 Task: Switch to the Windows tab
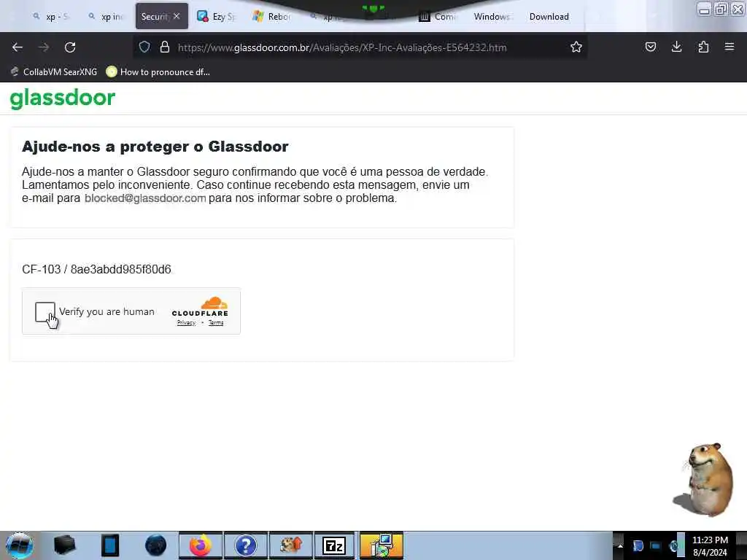coord(492,17)
